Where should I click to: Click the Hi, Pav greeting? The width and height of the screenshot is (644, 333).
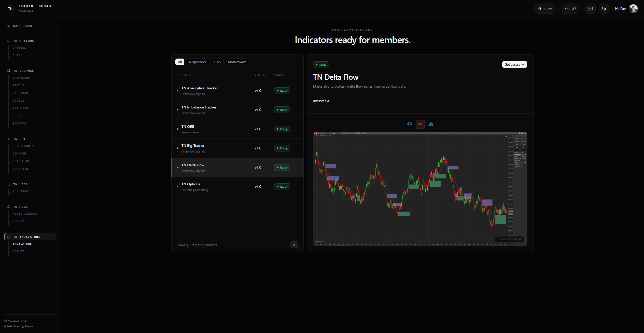[x=620, y=9]
